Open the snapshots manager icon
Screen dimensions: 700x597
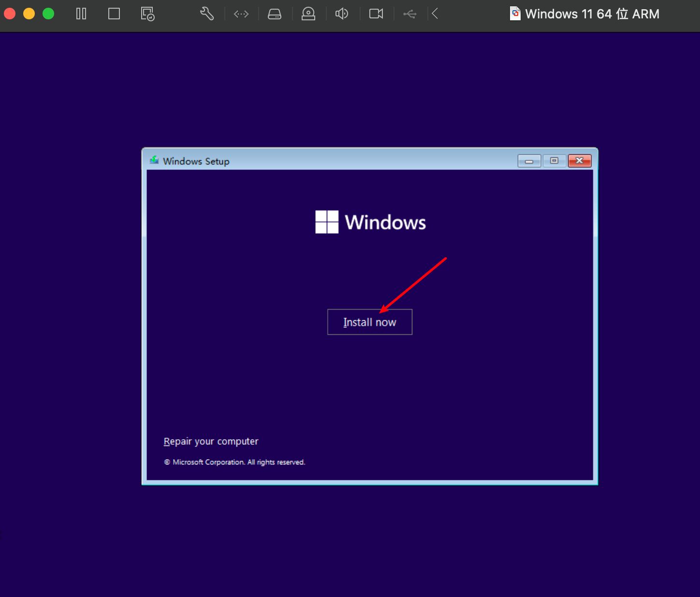[147, 14]
